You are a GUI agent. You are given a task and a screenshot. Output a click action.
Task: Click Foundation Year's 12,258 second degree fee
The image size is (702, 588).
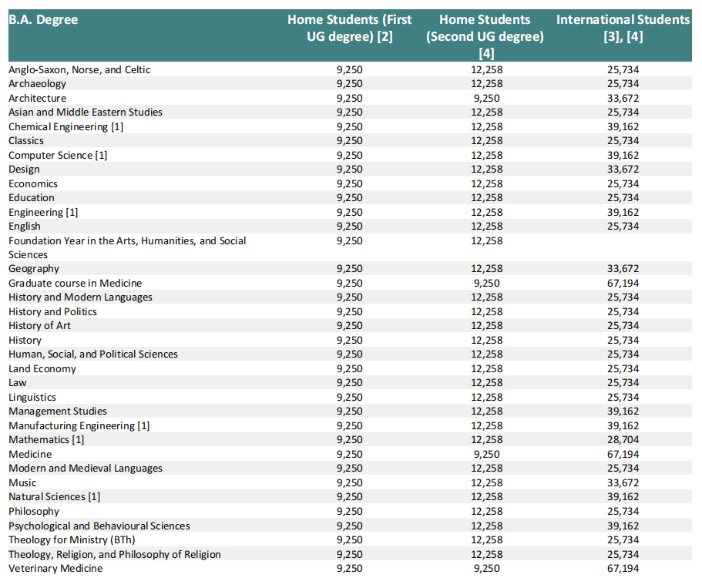click(487, 241)
